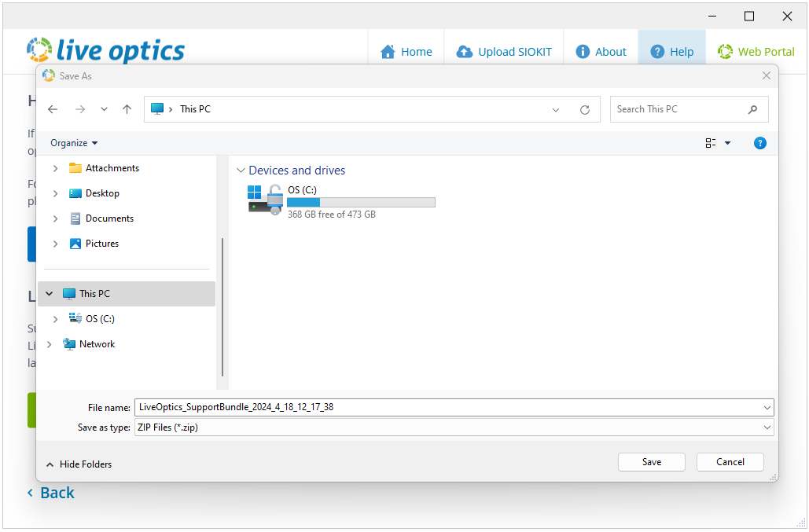Collapse the Devices and drives section
Image resolution: width=809 pixels, height=532 pixels.
point(241,170)
